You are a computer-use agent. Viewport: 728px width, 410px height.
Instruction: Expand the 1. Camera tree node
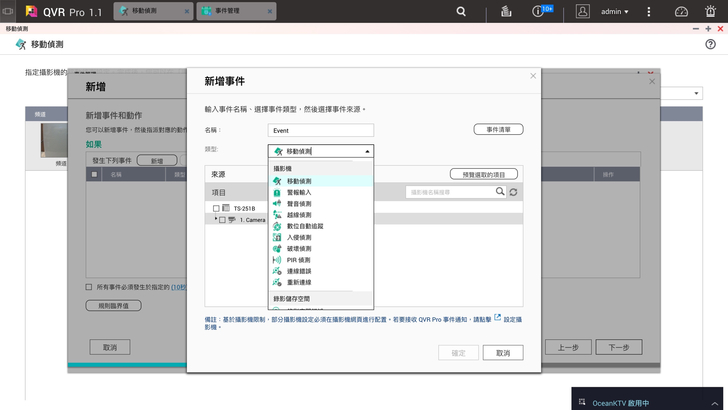[215, 218]
